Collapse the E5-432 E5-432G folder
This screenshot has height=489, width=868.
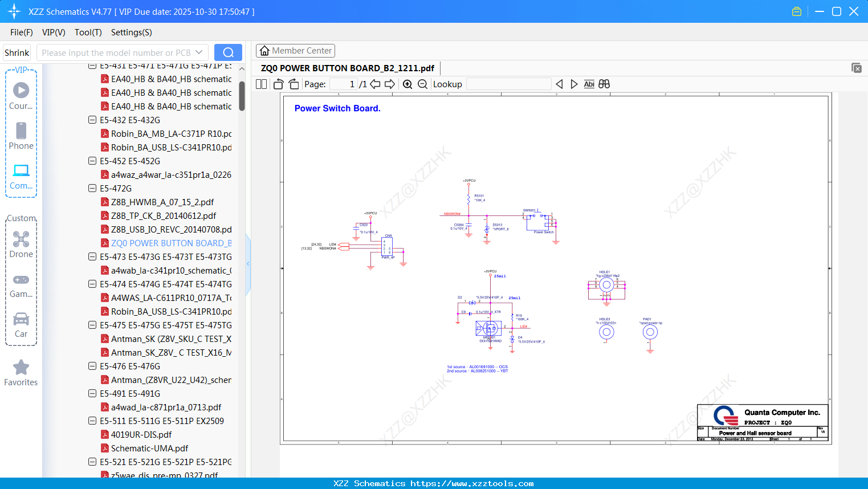(92, 120)
